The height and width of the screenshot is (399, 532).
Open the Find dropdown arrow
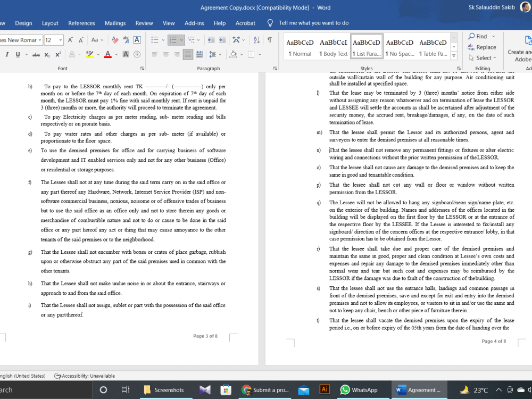point(493,37)
